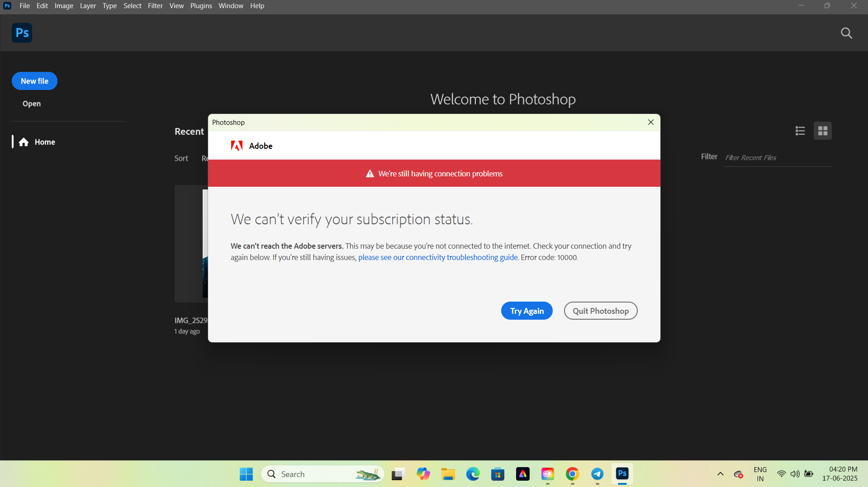Open the File menu
Viewport: 868px width, 487px height.
[x=24, y=6]
